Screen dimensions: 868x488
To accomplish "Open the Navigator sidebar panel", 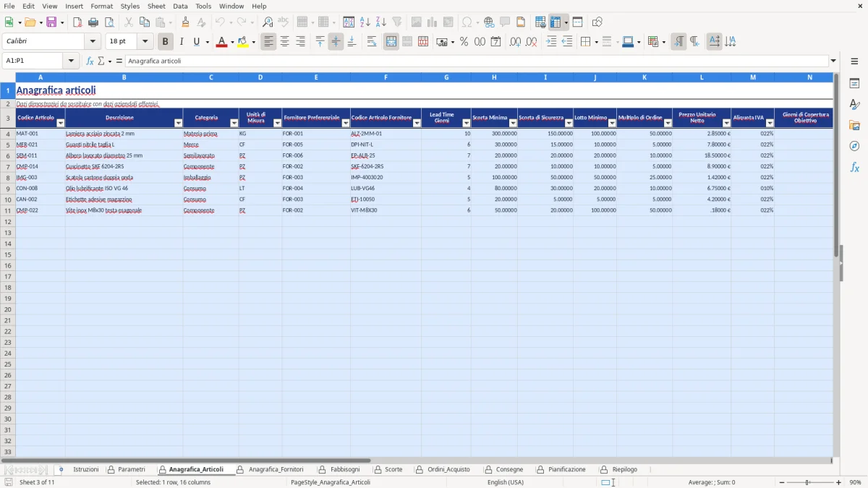I will tap(854, 146).
